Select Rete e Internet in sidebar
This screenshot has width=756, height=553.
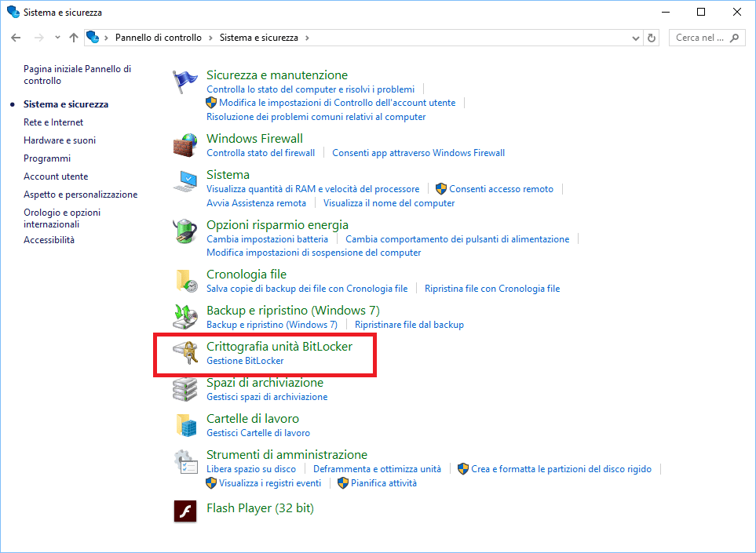click(x=53, y=122)
